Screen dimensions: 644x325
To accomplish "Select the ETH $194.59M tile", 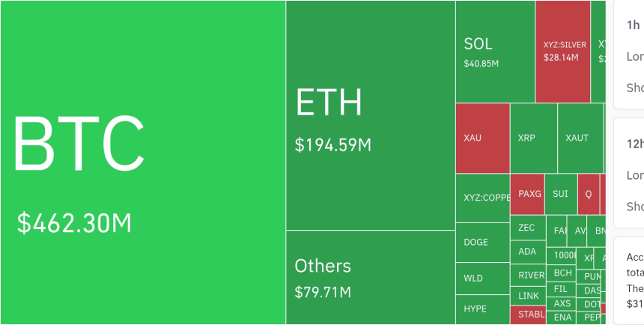I will pos(370,115).
